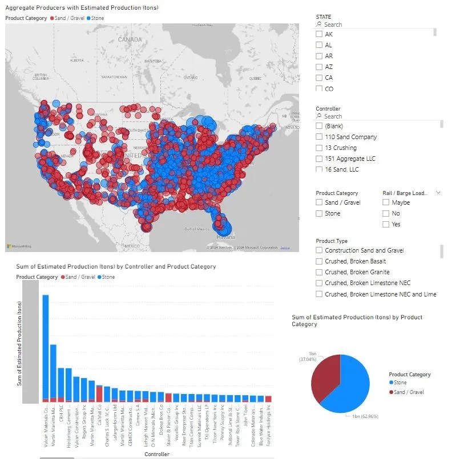Enable the CA state filter
Image resolution: width=476 pixels, height=459 pixels.
[319, 78]
